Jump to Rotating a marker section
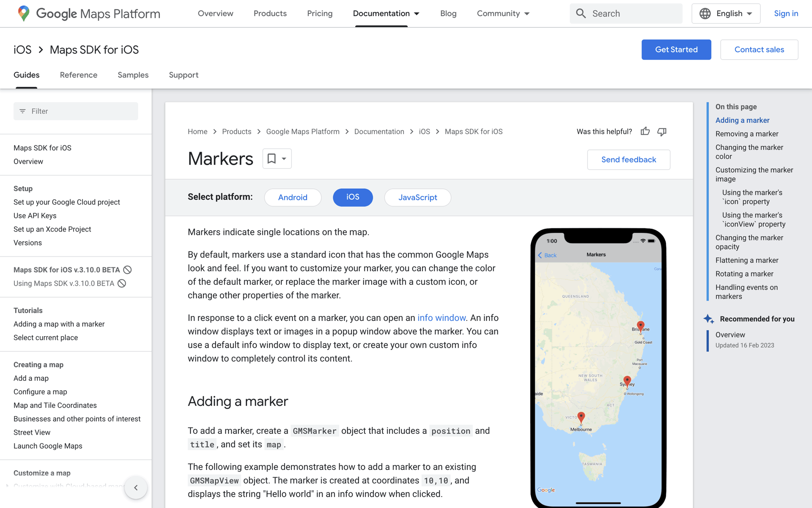The height and width of the screenshot is (508, 812). point(744,274)
